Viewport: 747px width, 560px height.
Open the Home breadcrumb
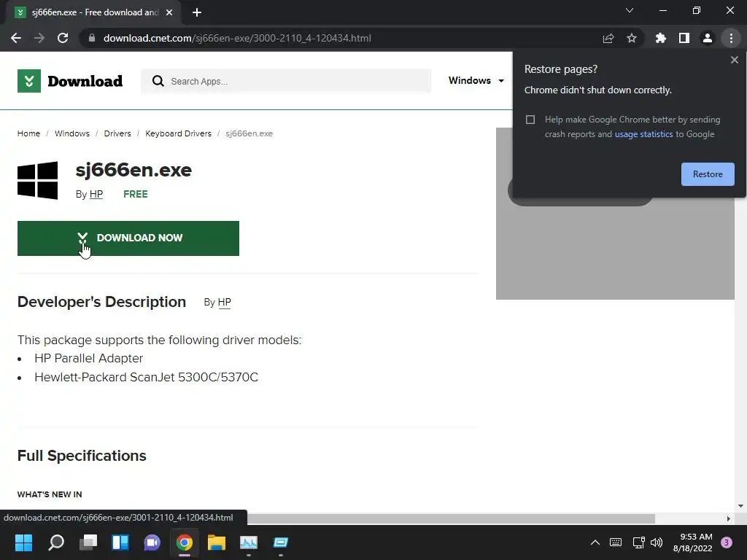[x=28, y=133]
